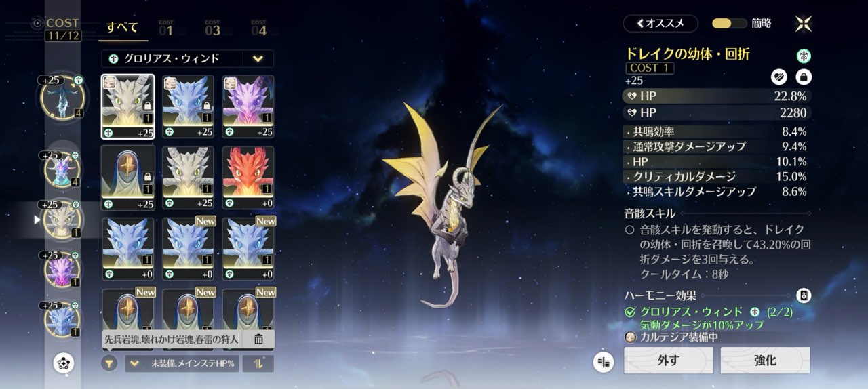The width and height of the screenshot is (868, 389).
Task: Switch to the COST 03 tab
Action: pos(212,28)
